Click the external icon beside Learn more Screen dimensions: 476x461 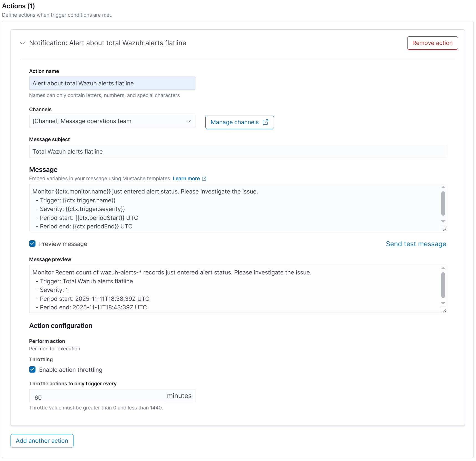(204, 179)
